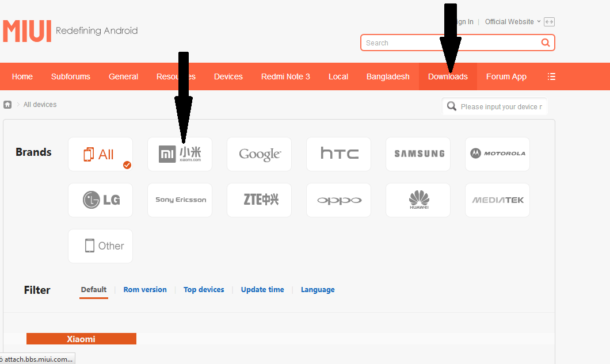Select the Motorola brand tile

(x=497, y=154)
